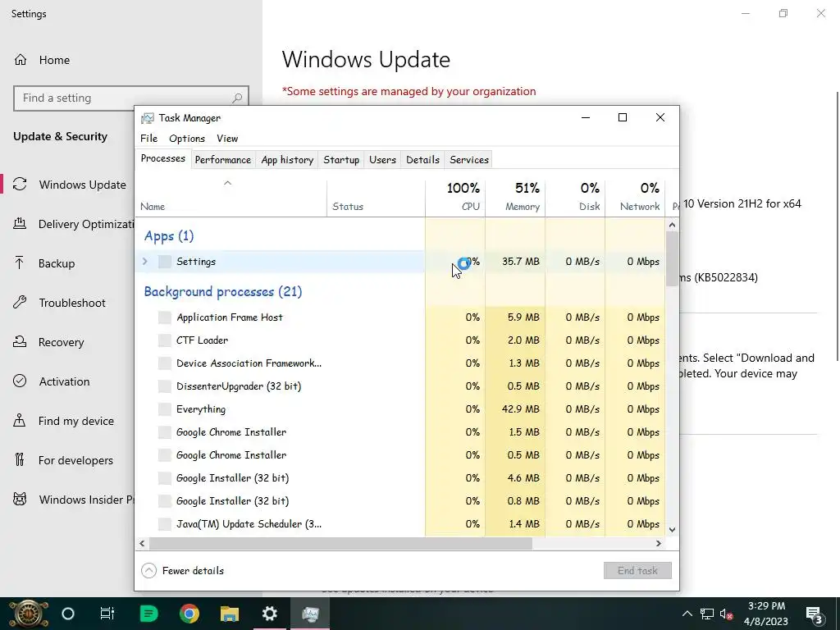Click 42.9 MB memory value for Everything

520,409
